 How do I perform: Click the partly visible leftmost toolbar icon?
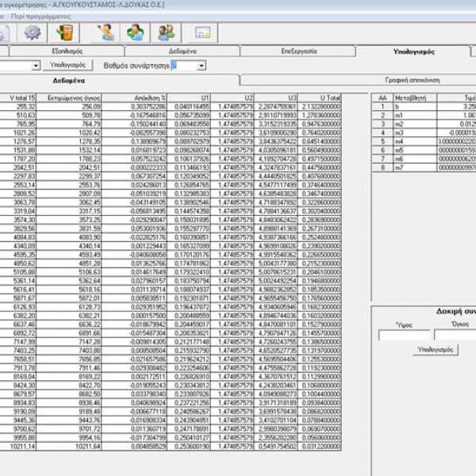point(4,33)
